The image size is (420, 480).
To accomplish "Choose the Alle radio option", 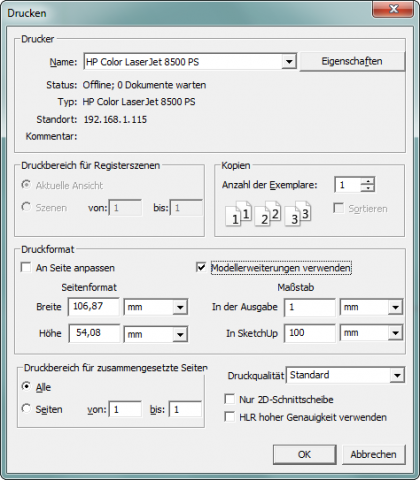I will click(x=26, y=386).
